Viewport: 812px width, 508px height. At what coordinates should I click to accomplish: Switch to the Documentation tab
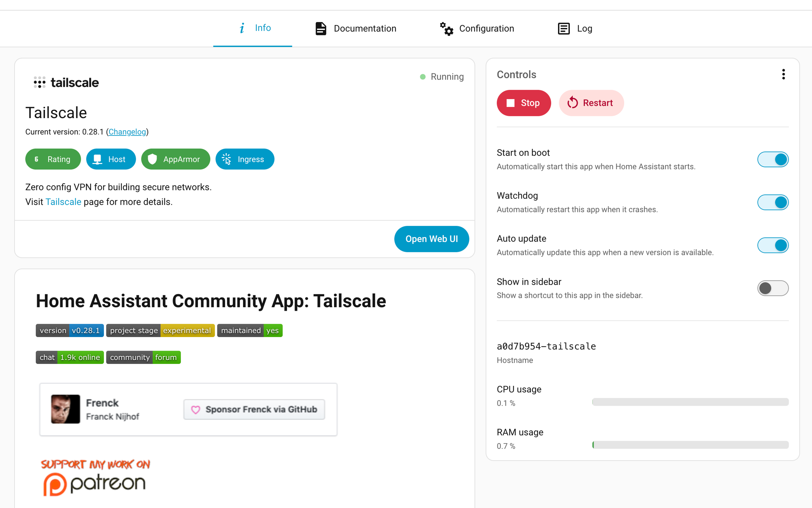[x=356, y=29]
